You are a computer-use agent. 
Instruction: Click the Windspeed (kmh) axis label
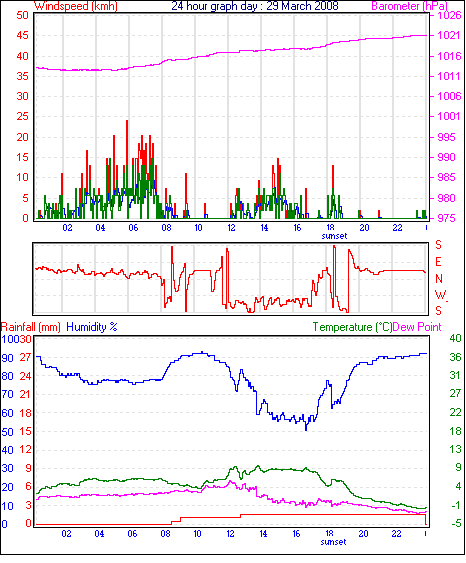(x=76, y=6)
